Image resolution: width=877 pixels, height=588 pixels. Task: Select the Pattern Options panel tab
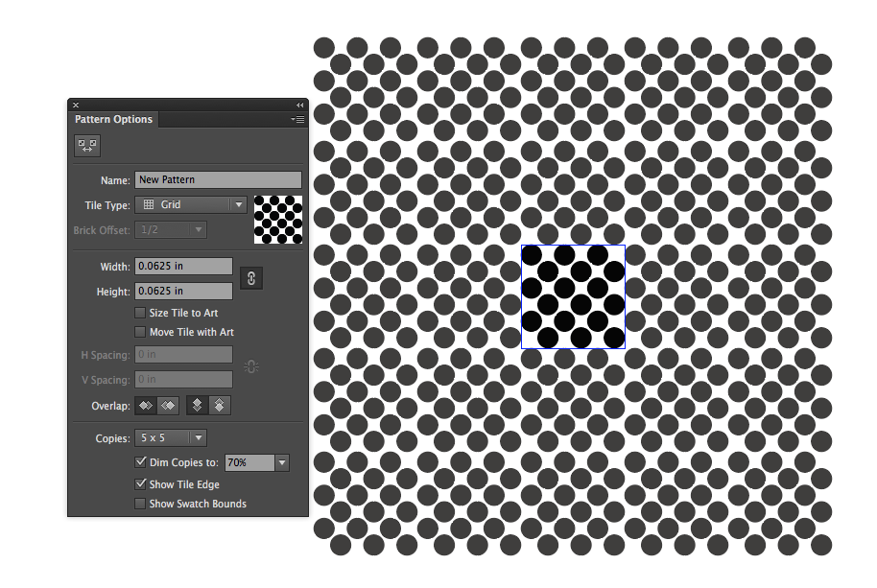click(x=114, y=119)
